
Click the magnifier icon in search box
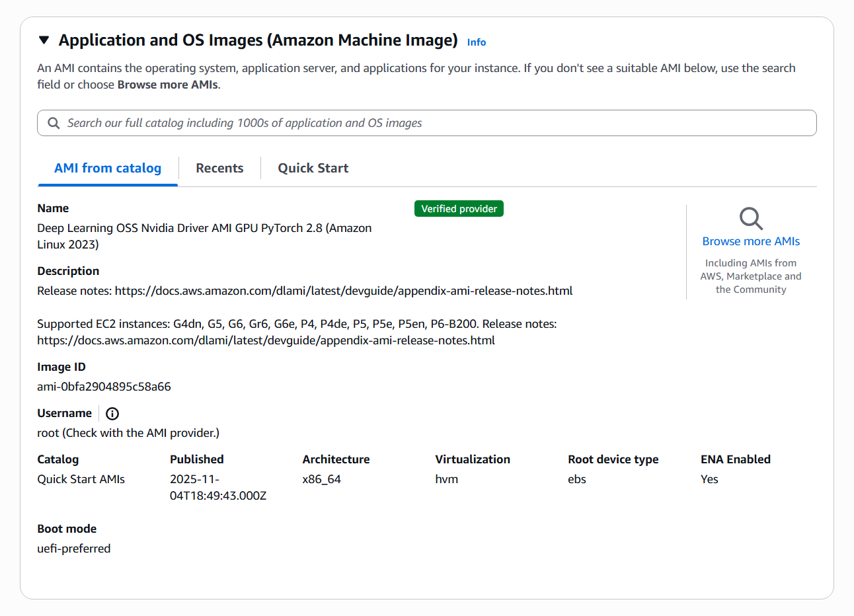pos(54,123)
